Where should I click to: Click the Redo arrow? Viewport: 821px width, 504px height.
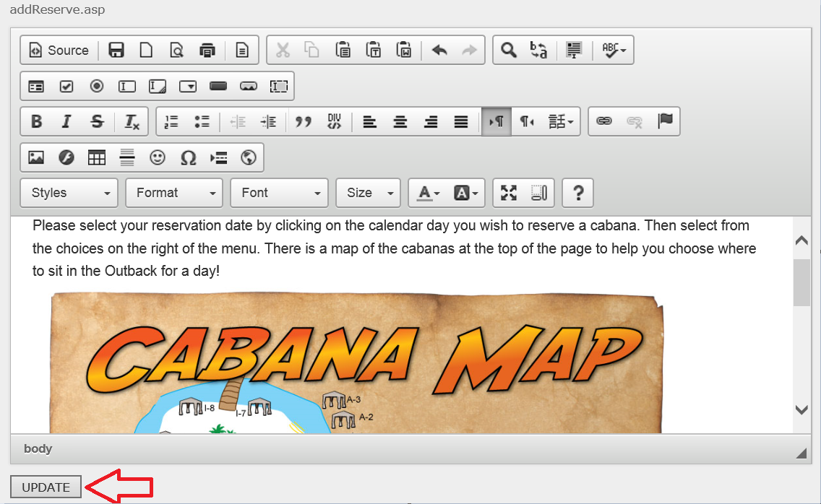(x=469, y=51)
